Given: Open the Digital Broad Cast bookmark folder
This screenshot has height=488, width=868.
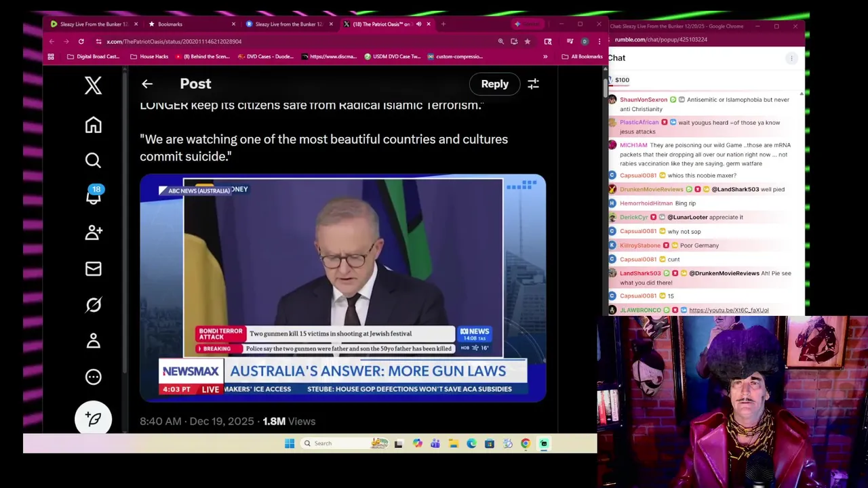Looking at the screenshot, I should (x=94, y=57).
